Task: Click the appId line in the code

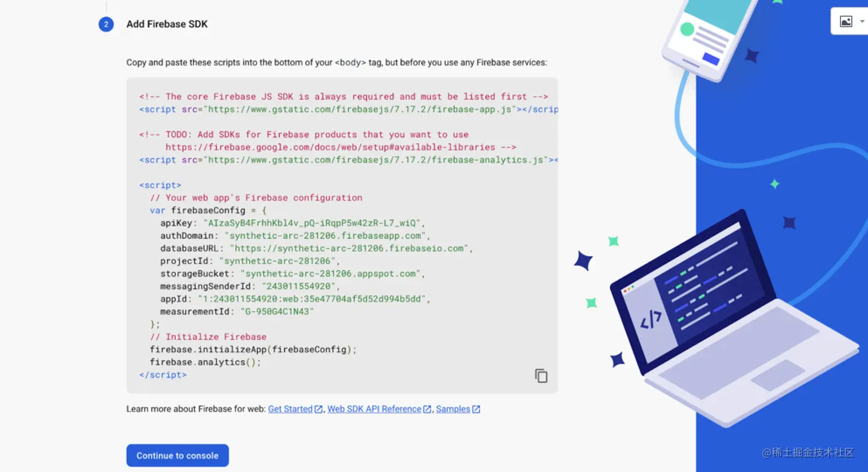Action: (295, 299)
